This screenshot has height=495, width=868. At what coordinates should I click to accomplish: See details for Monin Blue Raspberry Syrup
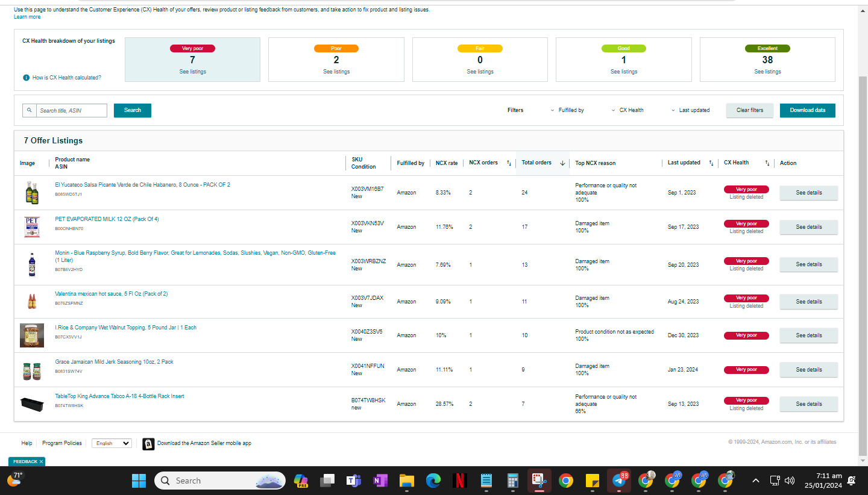coord(809,264)
